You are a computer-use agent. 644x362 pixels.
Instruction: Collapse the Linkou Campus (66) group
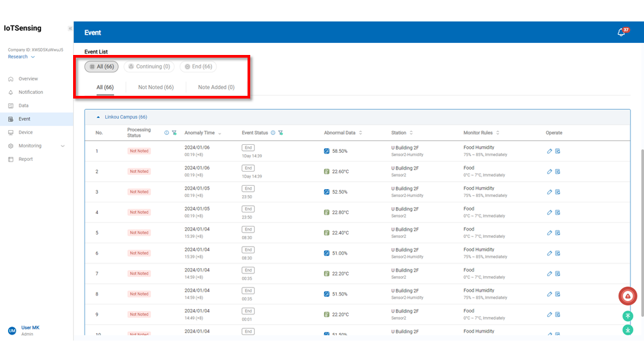pyautogui.click(x=99, y=117)
